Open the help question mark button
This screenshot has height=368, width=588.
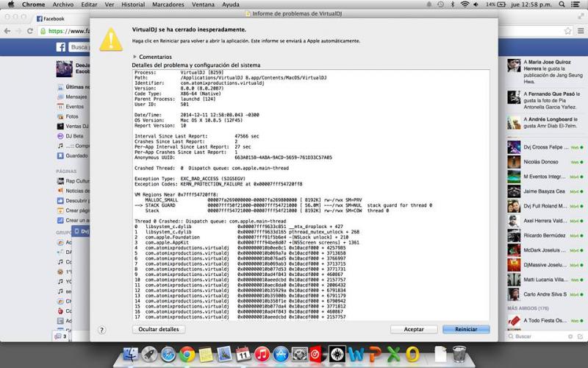[x=101, y=330]
